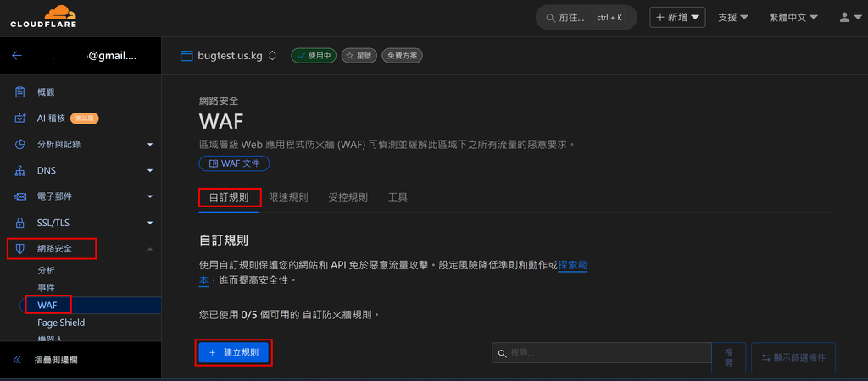The height and width of the screenshot is (381, 868).
Task: Switch to the 工具 tab
Action: tap(398, 197)
